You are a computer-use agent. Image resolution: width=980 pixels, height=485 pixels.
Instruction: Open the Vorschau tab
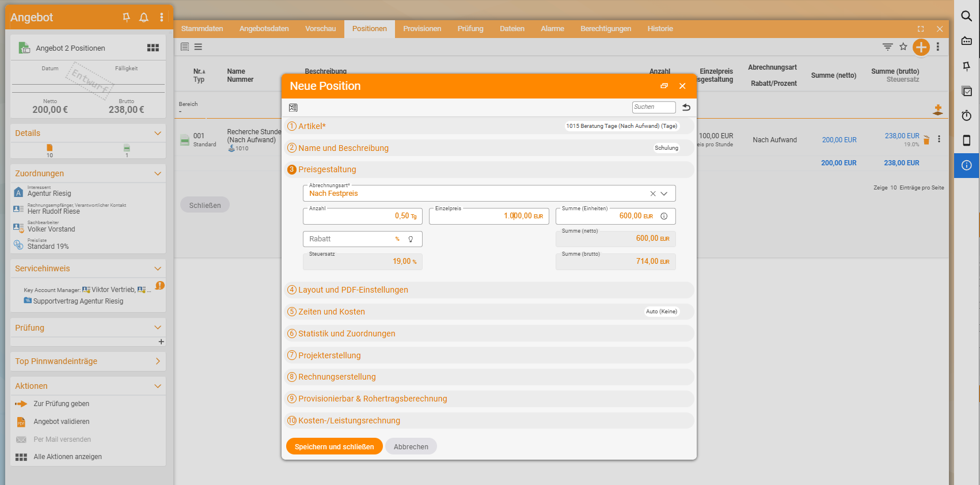(321, 29)
